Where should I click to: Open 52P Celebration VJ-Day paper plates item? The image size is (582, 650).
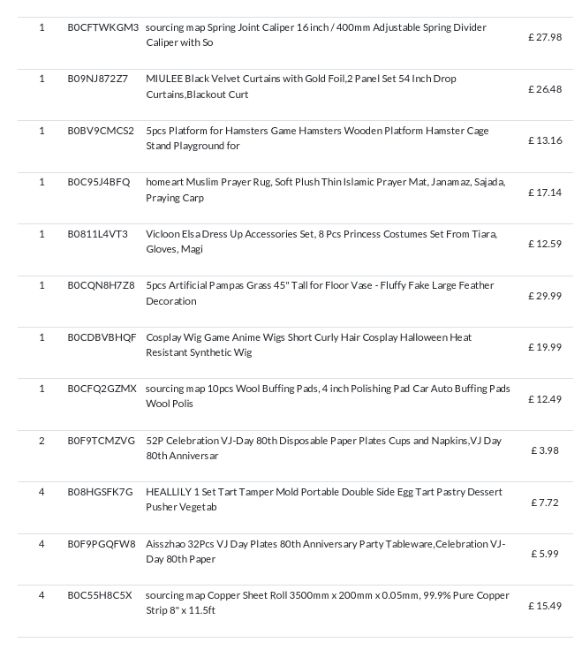click(x=324, y=448)
